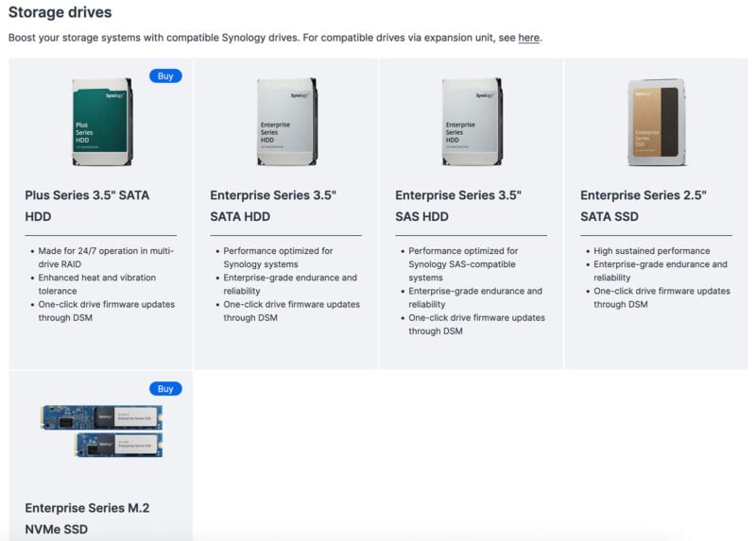756x541 pixels.
Task: Select the Enterprise Series SATA HDD image
Action: 287,122
